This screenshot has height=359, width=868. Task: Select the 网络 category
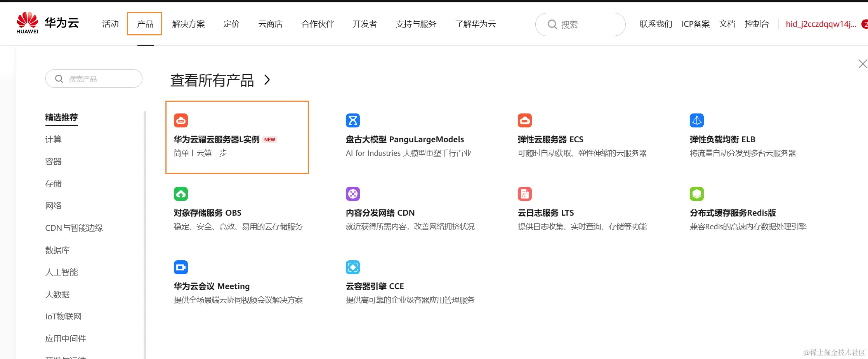tap(53, 206)
